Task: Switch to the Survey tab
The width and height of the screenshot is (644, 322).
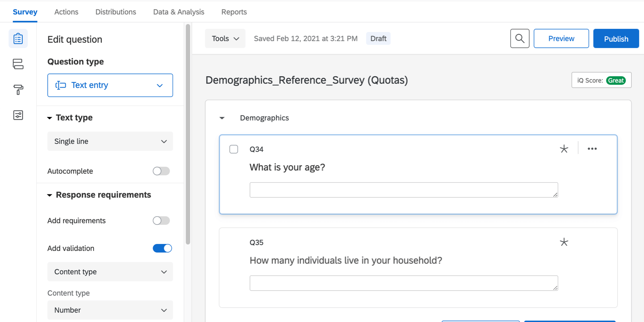Action: [x=25, y=12]
